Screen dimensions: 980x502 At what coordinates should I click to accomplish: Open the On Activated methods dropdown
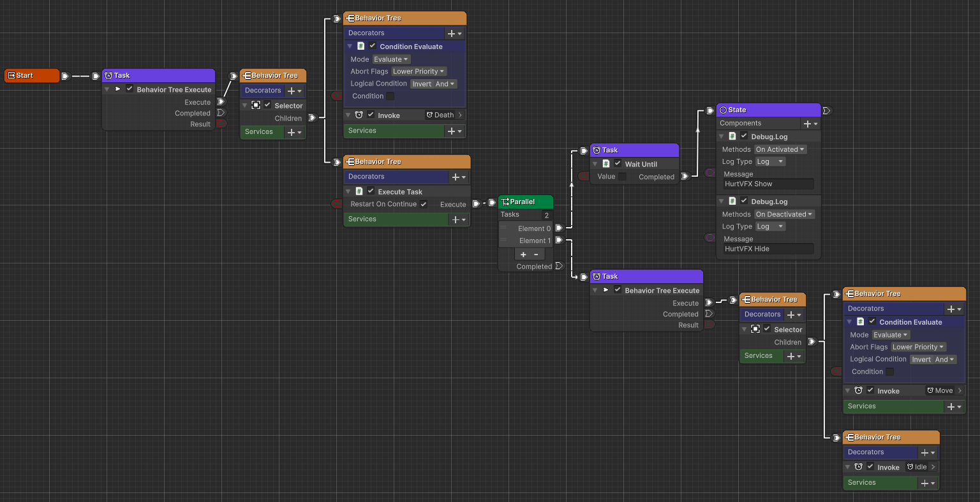point(780,149)
